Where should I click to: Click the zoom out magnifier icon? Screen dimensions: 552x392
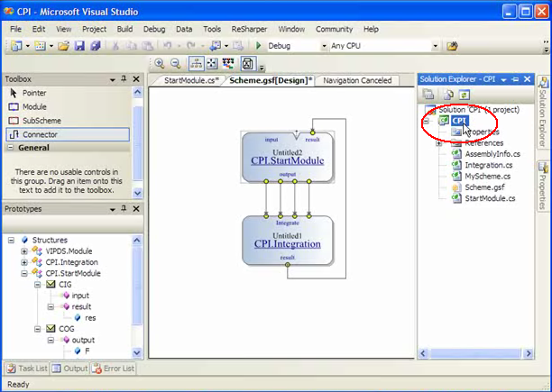click(175, 63)
